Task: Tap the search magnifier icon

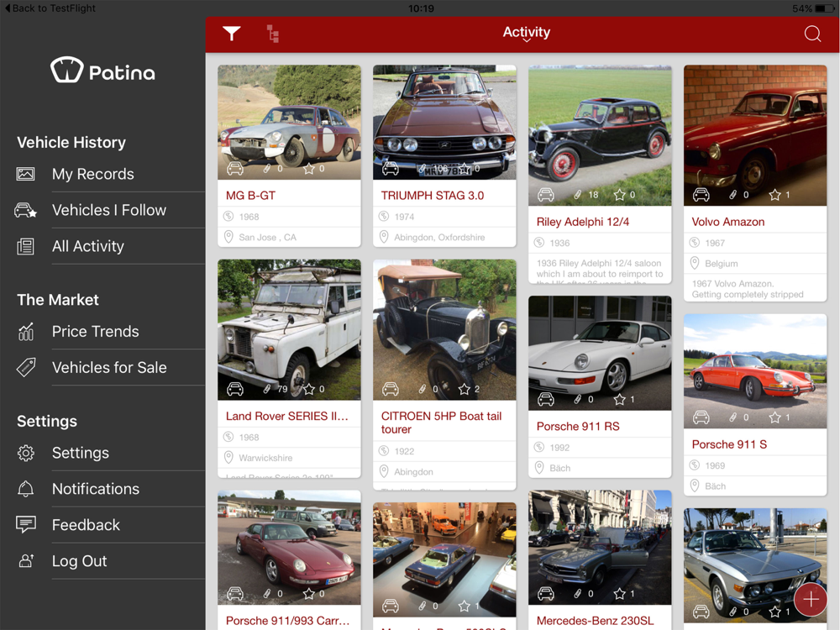Action: (812, 34)
